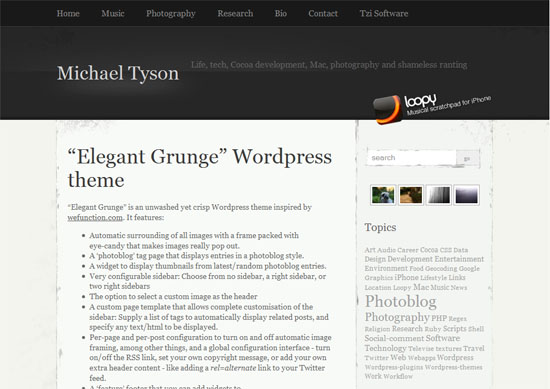Open the Wordpress-themes tag
The height and width of the screenshot is (389, 550).
point(454,367)
